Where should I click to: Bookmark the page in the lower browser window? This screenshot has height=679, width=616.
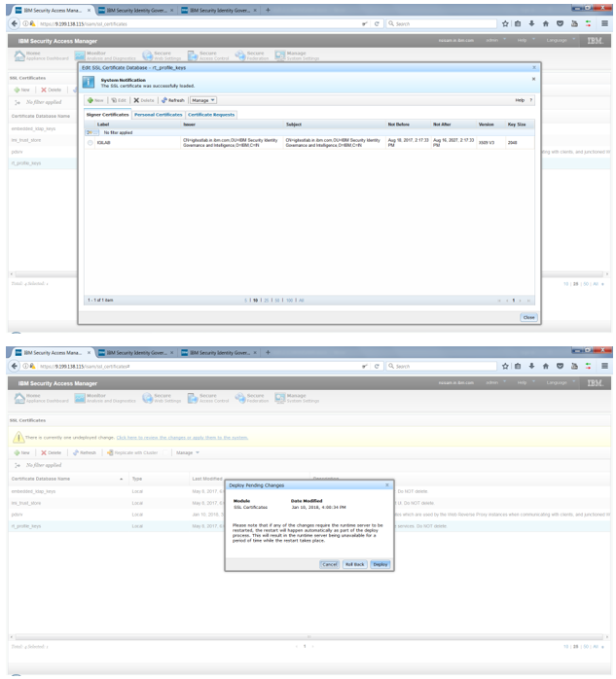coord(505,366)
